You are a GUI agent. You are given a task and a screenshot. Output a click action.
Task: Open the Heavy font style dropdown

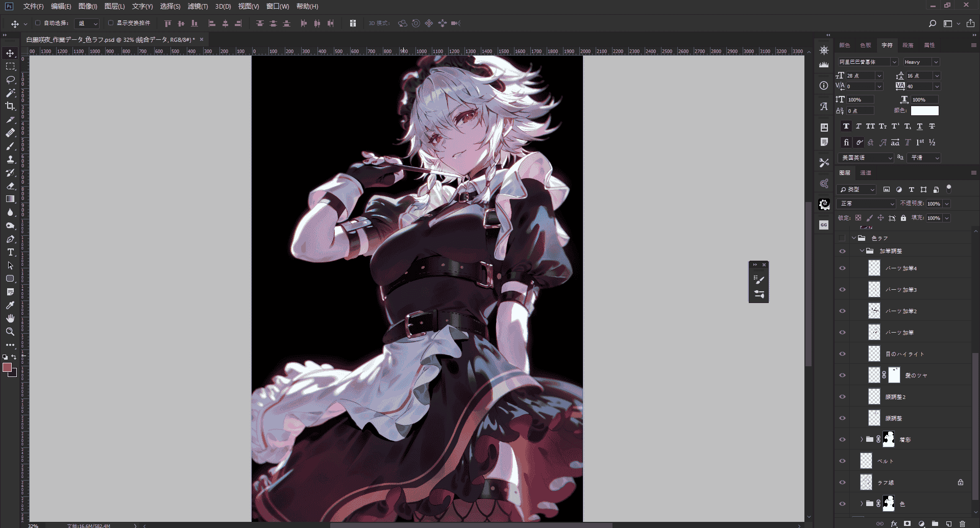click(921, 62)
